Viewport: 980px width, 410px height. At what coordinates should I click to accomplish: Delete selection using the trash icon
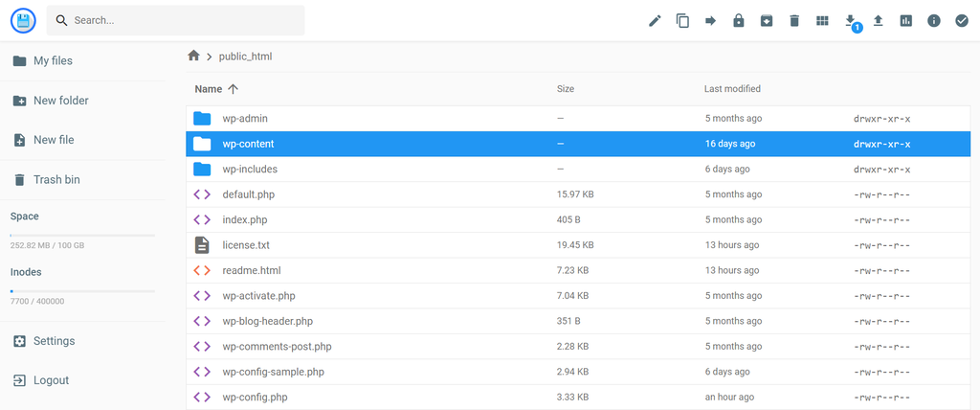click(794, 21)
